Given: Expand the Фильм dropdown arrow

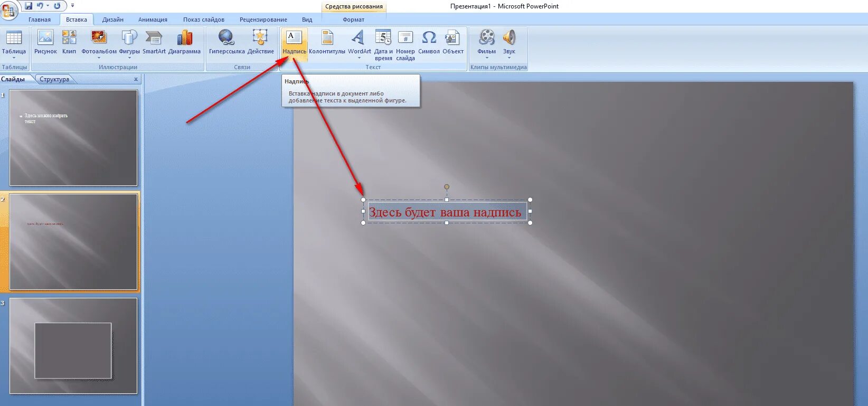Looking at the screenshot, I should tap(486, 58).
